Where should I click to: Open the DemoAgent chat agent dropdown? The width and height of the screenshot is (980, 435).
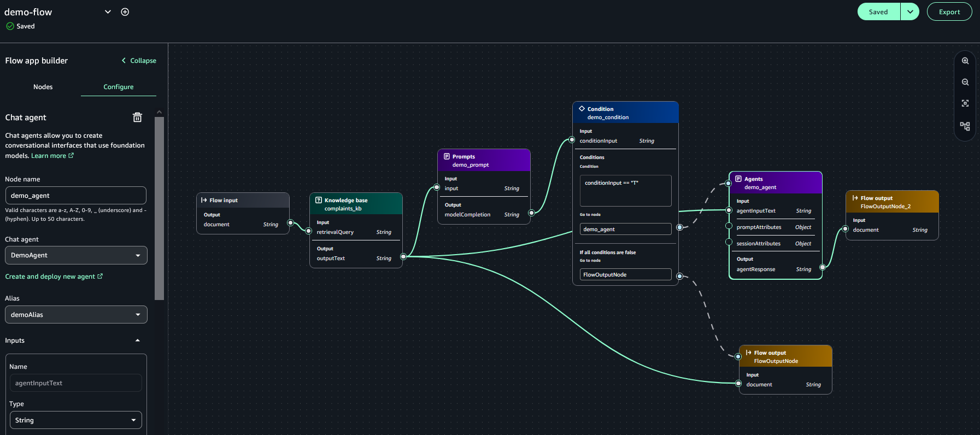point(76,255)
